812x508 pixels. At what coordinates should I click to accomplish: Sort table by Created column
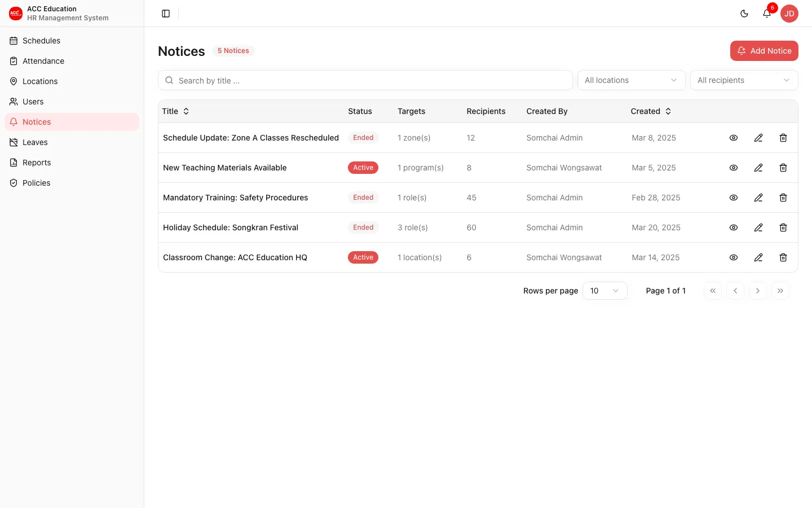pyautogui.click(x=651, y=111)
